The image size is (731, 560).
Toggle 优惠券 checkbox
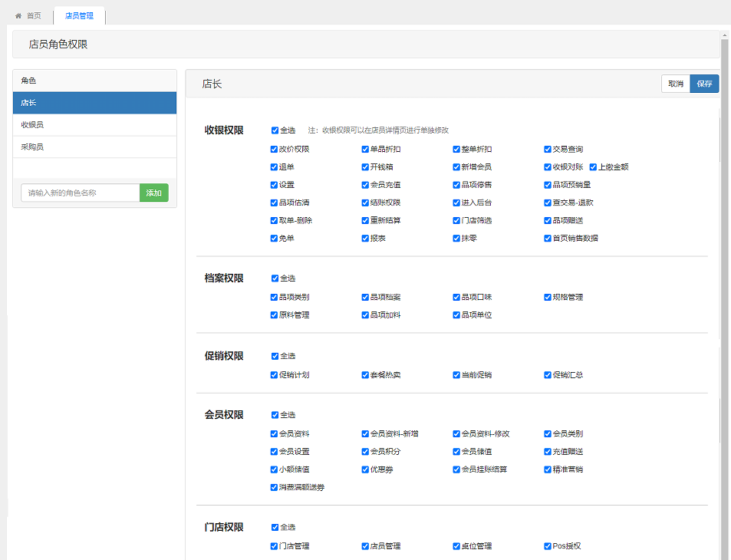coord(365,469)
